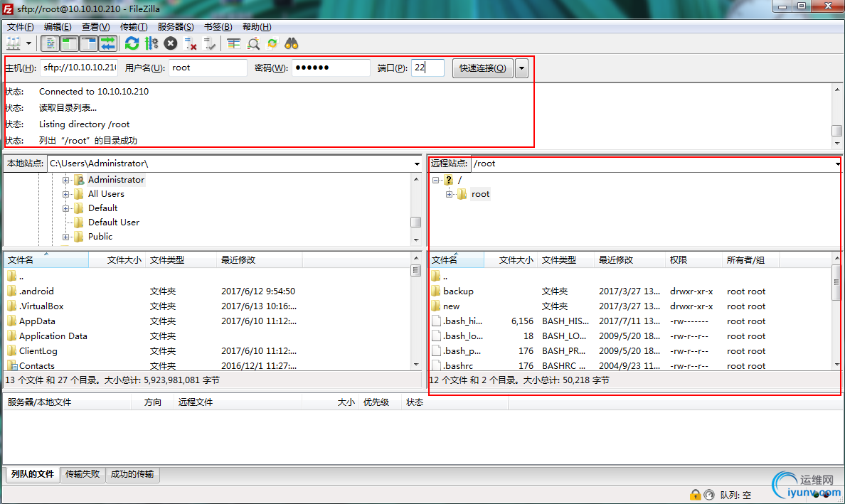Expand the All Users folder in local tree
The height and width of the screenshot is (504, 845).
[65, 194]
